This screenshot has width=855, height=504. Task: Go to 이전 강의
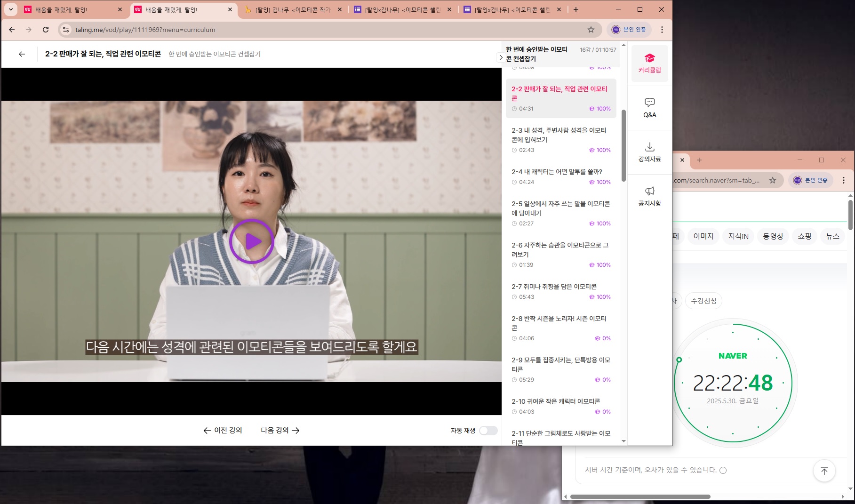(x=223, y=430)
